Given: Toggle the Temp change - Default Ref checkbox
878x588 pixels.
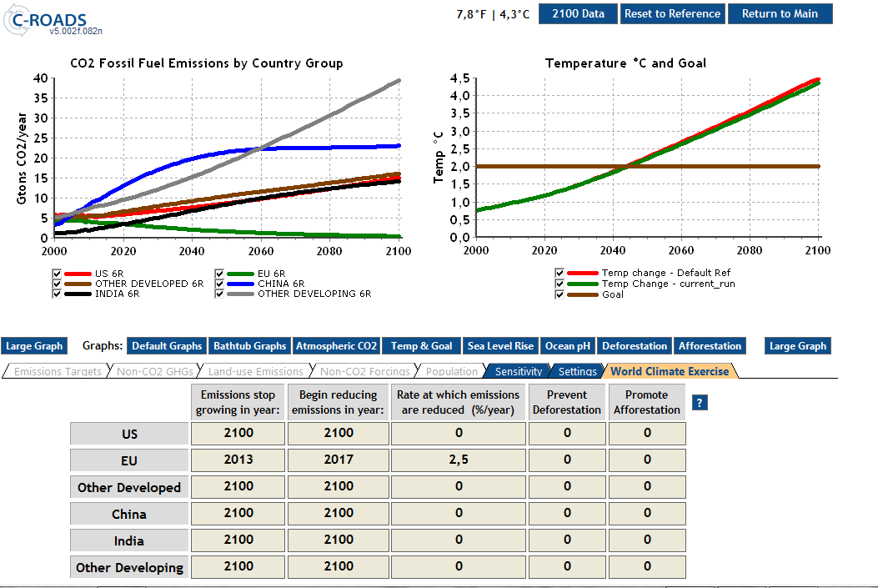Looking at the screenshot, I should (x=559, y=273).
